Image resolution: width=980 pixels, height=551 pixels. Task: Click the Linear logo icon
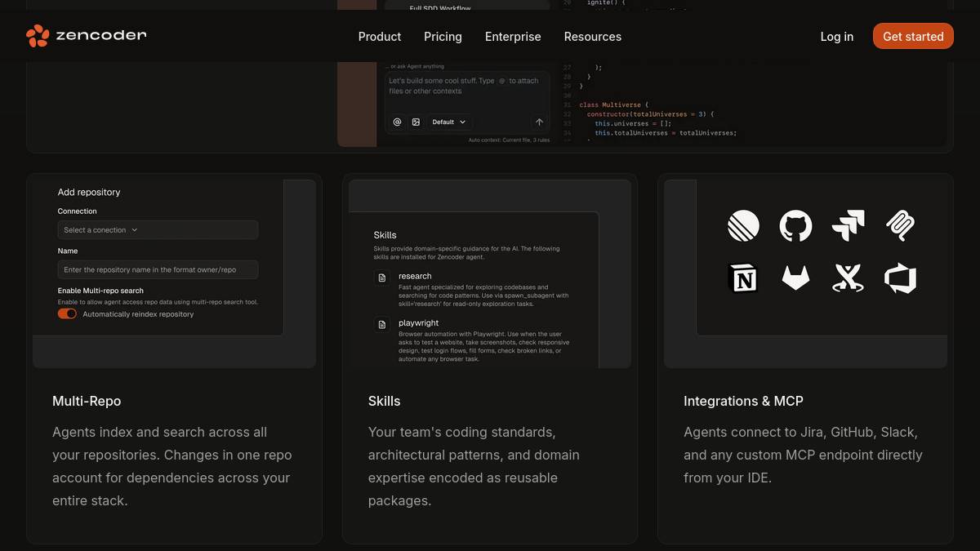point(743,225)
